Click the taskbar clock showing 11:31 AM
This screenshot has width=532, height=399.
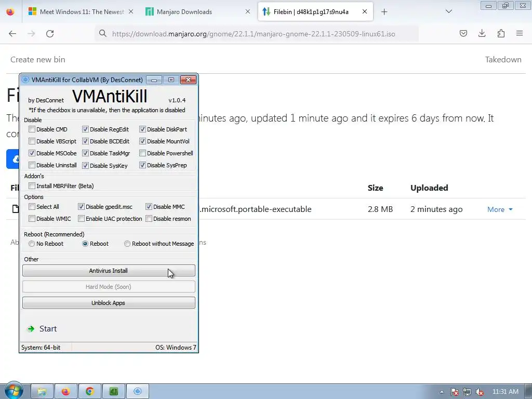[506, 392]
